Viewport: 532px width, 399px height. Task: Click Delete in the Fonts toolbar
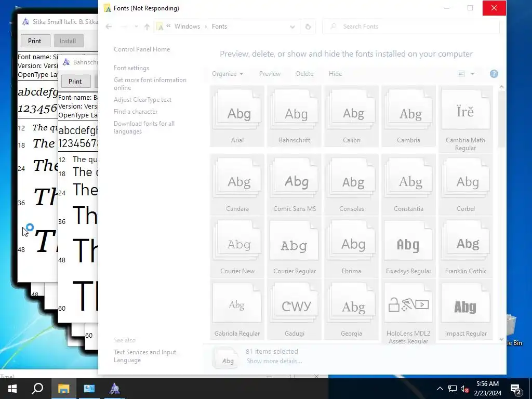[x=304, y=74]
